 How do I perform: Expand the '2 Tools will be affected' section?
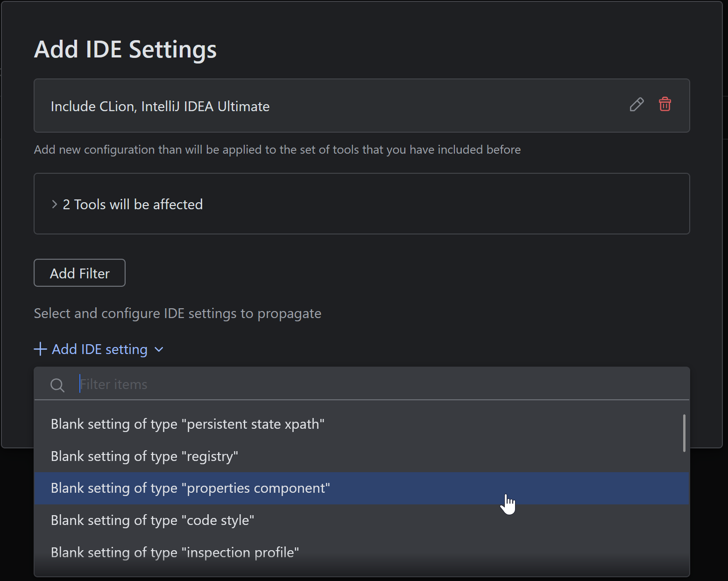tap(133, 204)
